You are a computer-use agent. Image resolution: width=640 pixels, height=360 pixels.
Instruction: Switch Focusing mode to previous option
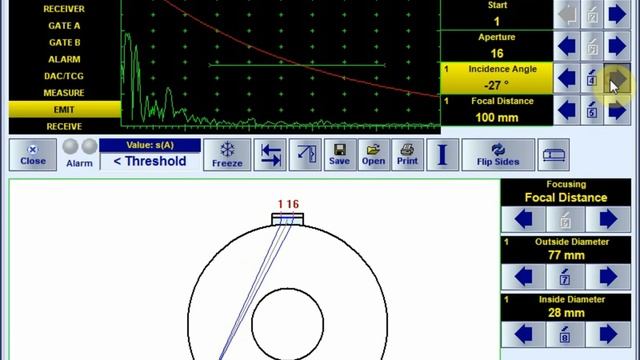coord(523,219)
